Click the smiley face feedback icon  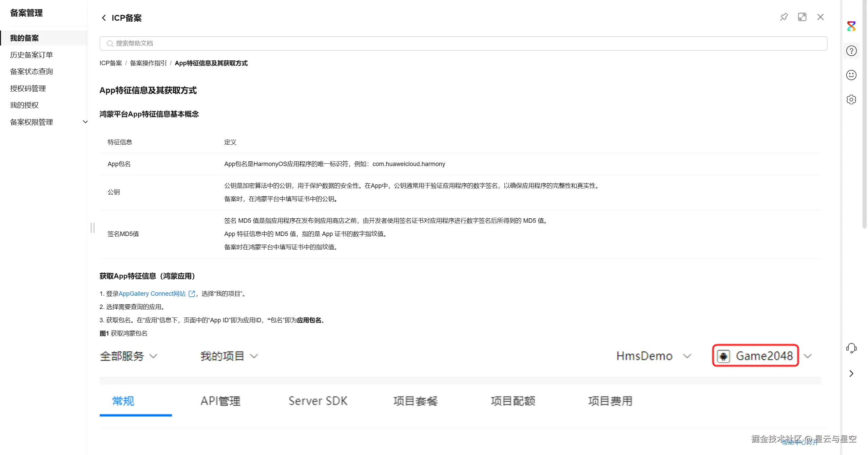[x=851, y=75]
